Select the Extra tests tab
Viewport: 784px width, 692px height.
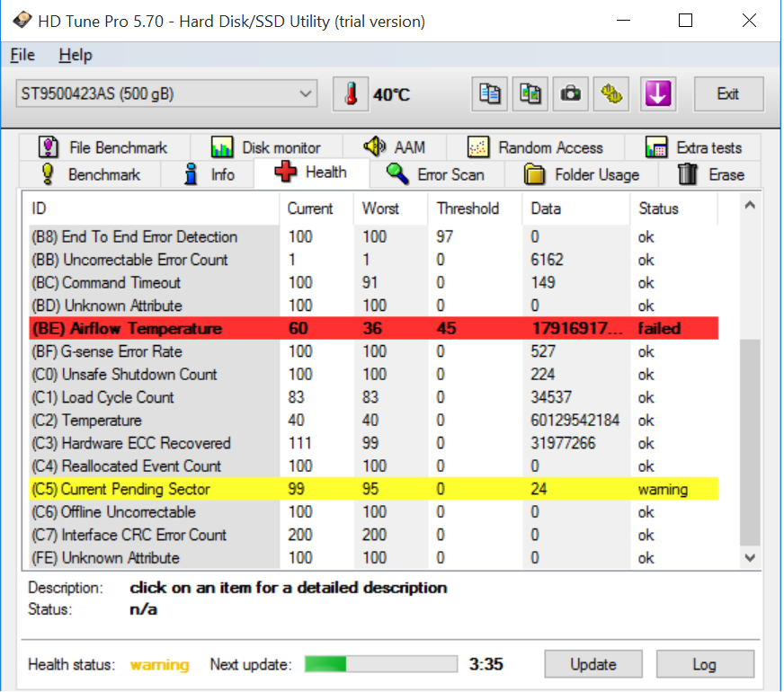[x=693, y=147]
